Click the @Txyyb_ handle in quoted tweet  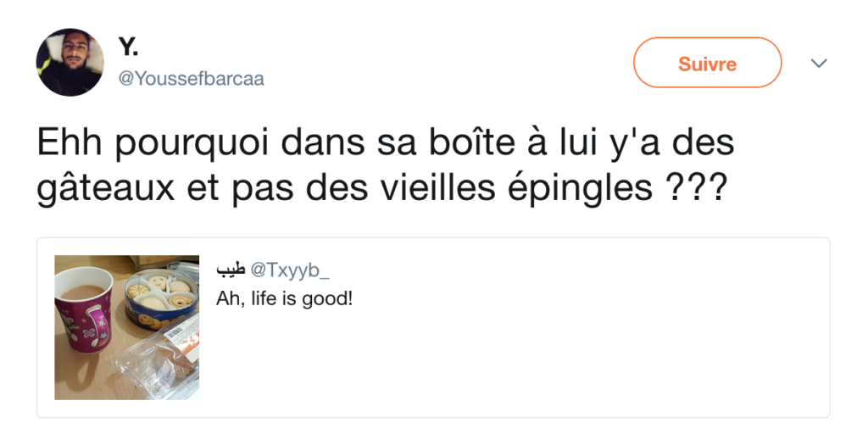290,271
